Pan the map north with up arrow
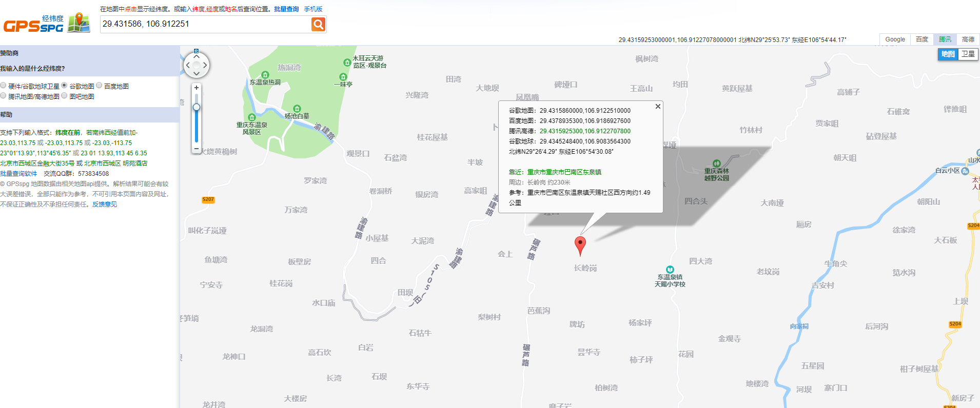 [196, 57]
